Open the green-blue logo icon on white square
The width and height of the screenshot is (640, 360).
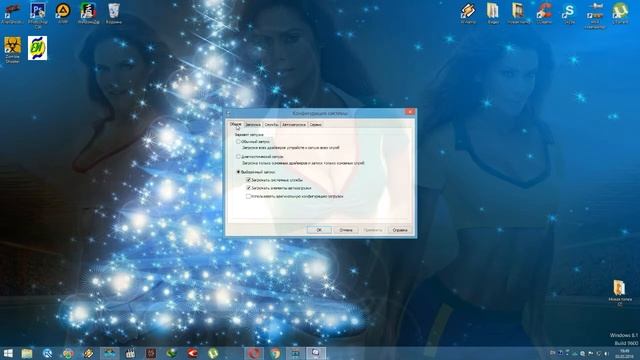[38, 48]
